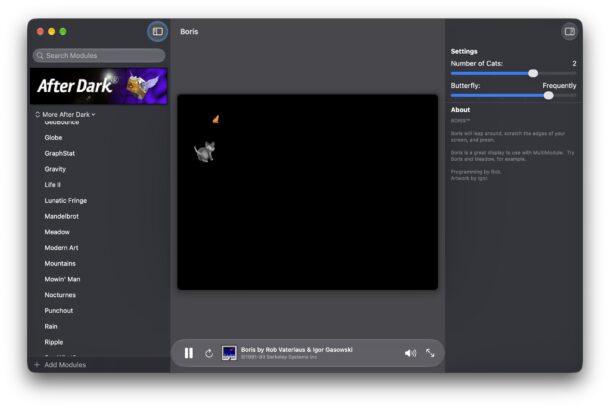Screen dimensions: 610x409
Task: Toggle the left sidebar panel icon
Action: [158, 32]
